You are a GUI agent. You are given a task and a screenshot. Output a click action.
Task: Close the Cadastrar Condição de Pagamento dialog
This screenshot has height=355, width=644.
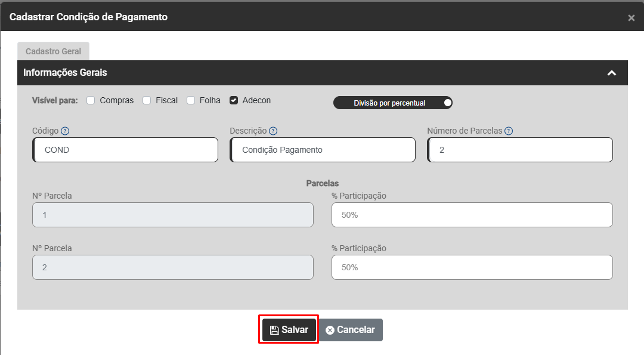click(631, 18)
